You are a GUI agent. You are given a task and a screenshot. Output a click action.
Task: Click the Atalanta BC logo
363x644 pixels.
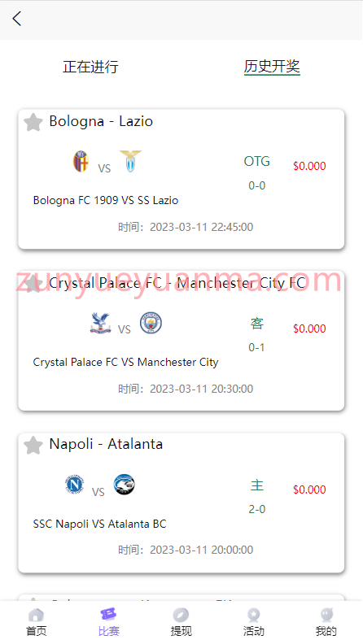pyautogui.click(x=125, y=485)
